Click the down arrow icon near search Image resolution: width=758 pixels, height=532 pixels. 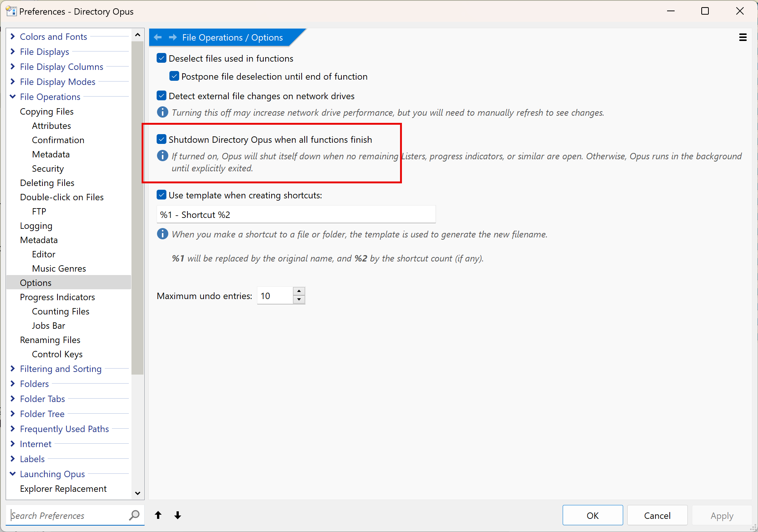tap(178, 515)
